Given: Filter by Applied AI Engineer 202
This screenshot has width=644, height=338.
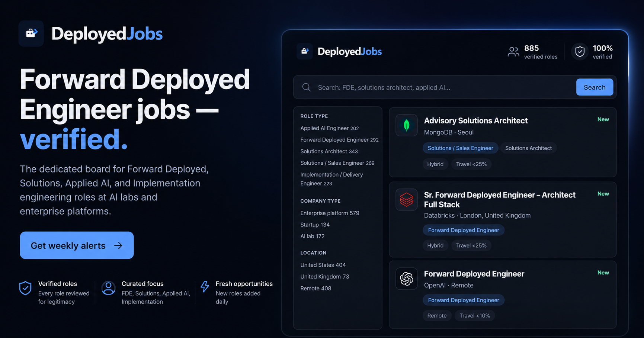Looking at the screenshot, I should pos(330,128).
